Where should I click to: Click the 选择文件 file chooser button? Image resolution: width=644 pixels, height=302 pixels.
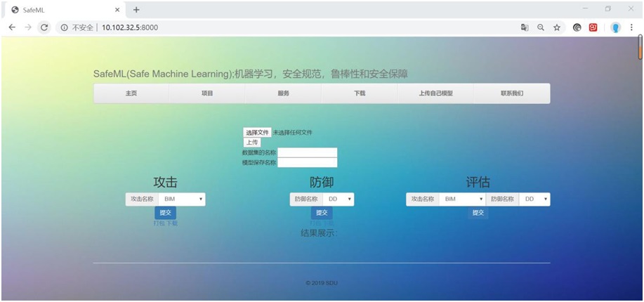257,132
